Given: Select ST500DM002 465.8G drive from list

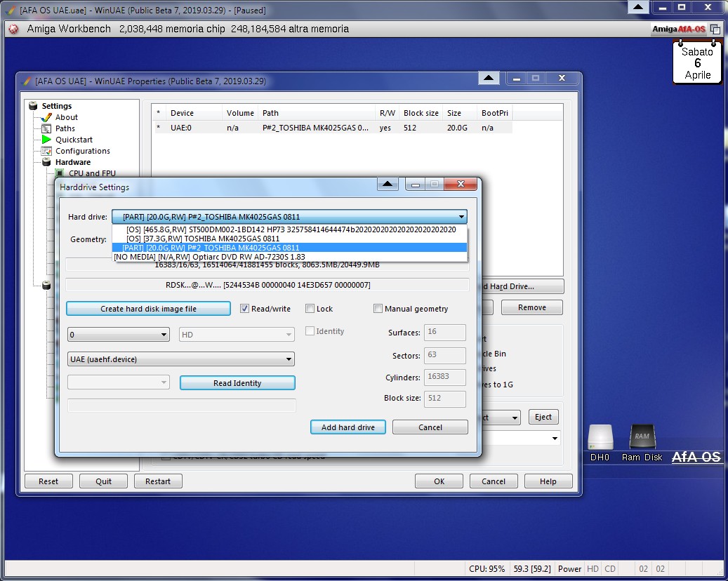Looking at the screenshot, I should 291,229.
